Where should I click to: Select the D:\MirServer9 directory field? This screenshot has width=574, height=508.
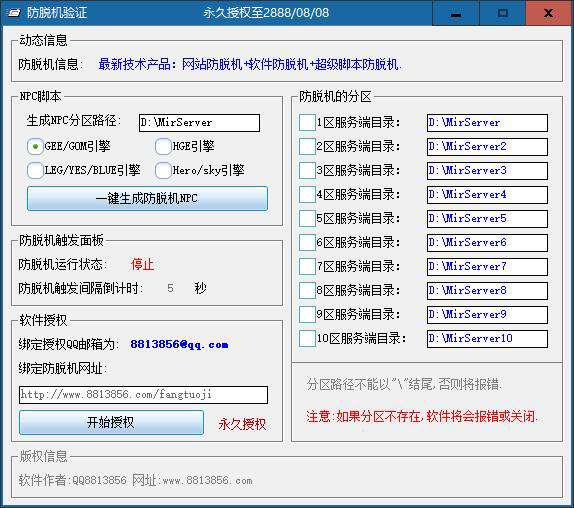(487, 315)
